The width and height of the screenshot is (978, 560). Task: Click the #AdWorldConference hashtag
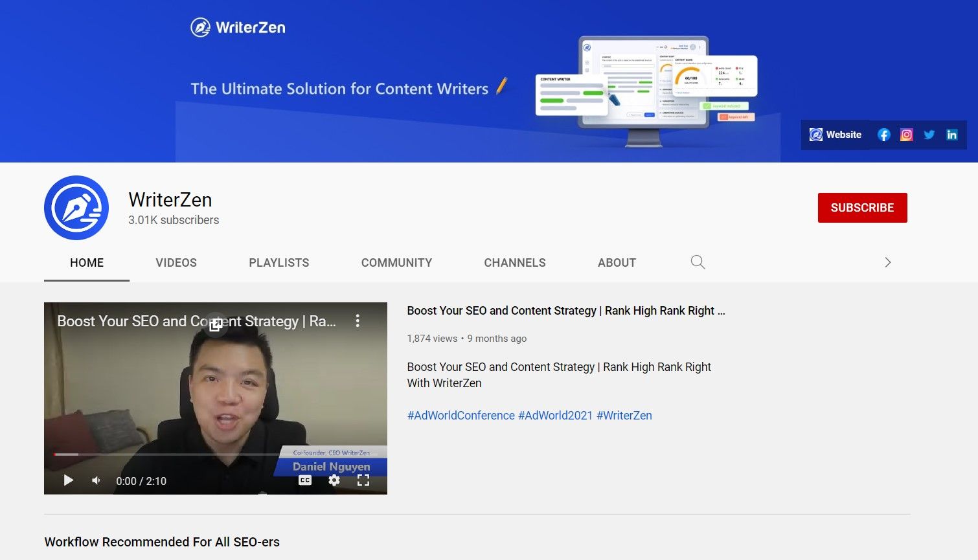tap(461, 416)
